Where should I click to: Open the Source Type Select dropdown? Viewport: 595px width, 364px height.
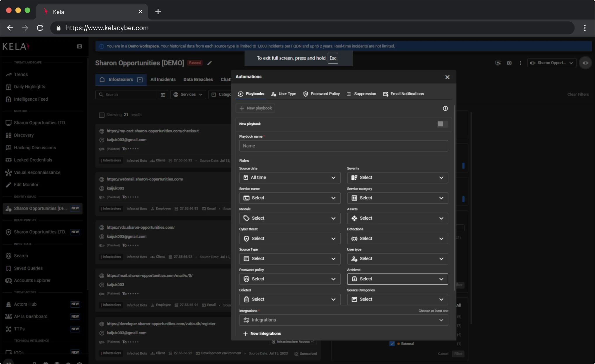tap(290, 259)
